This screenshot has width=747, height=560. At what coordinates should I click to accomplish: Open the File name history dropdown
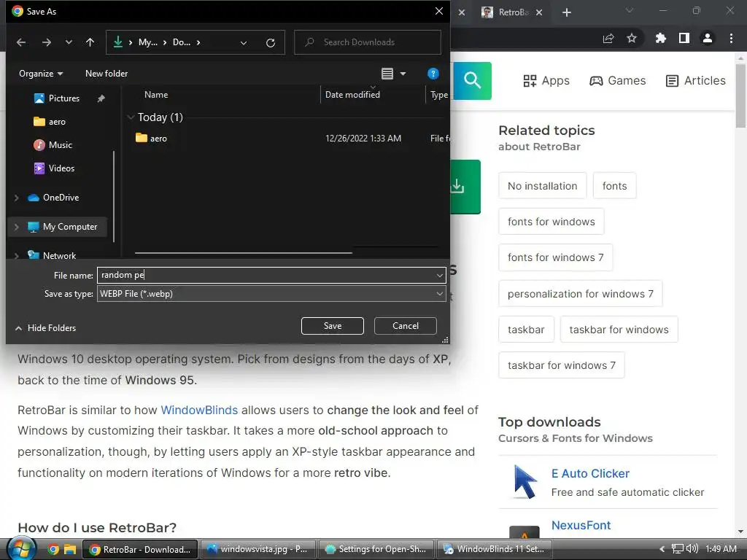[439, 275]
